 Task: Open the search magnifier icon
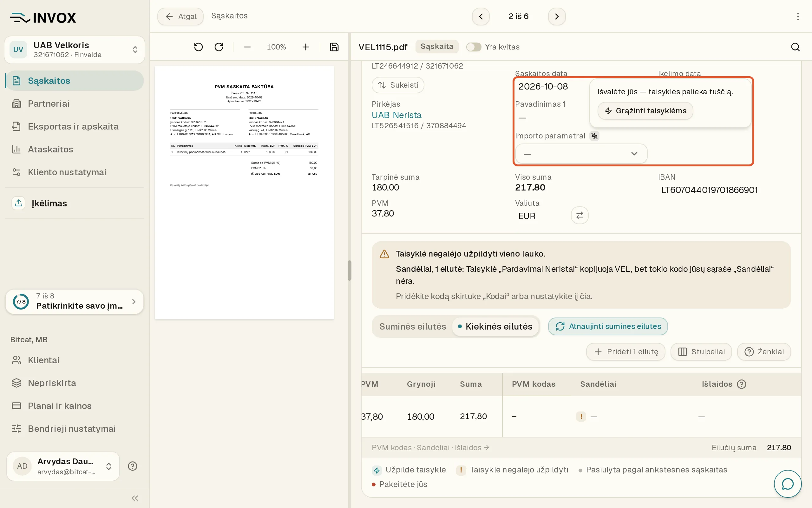pyautogui.click(x=796, y=47)
